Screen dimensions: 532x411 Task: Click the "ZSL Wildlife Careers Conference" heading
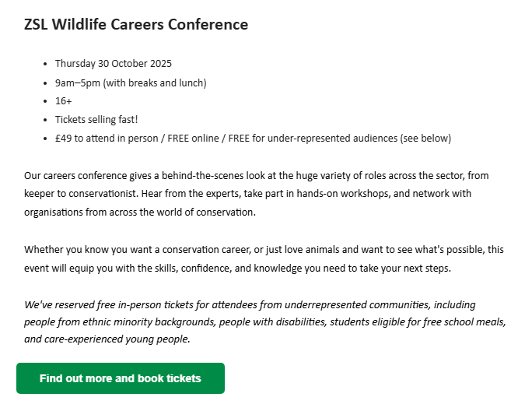click(136, 25)
